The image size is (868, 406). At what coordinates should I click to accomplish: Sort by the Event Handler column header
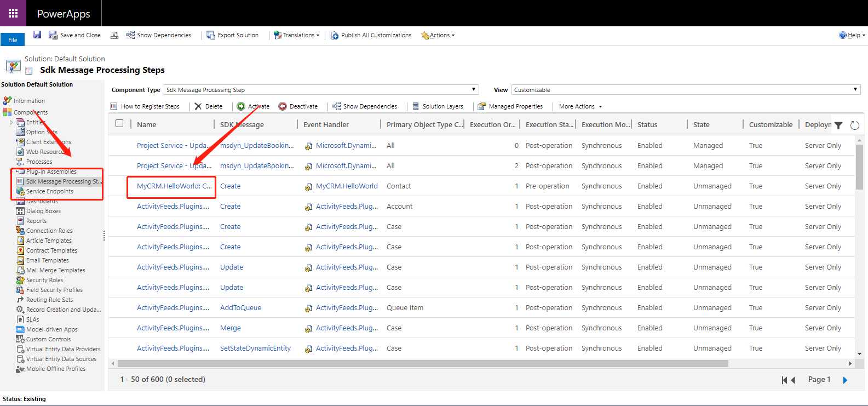point(326,125)
